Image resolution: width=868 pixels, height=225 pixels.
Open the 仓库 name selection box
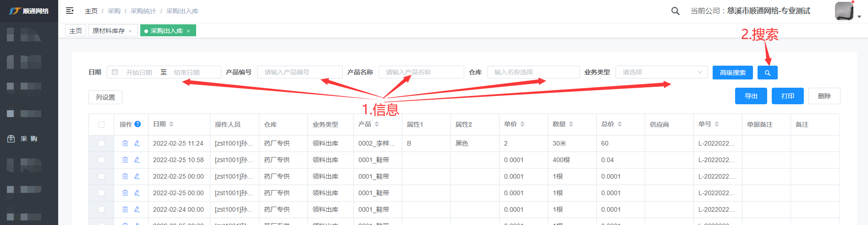tap(533, 72)
